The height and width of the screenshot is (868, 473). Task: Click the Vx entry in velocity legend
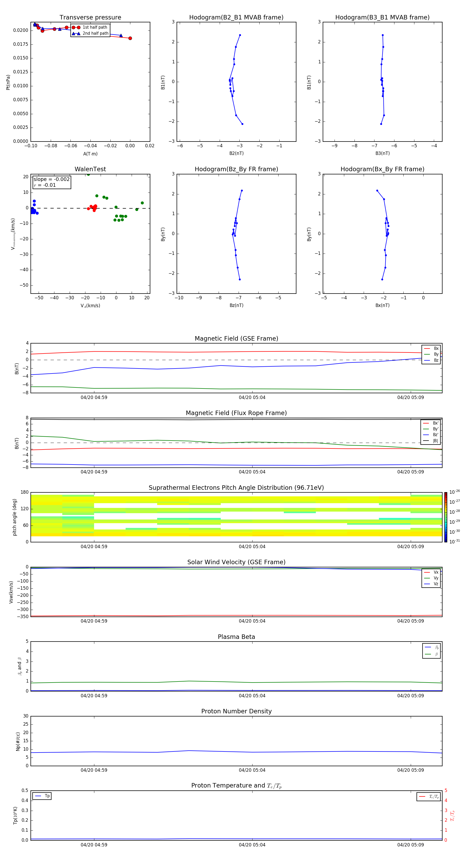pyautogui.click(x=431, y=572)
